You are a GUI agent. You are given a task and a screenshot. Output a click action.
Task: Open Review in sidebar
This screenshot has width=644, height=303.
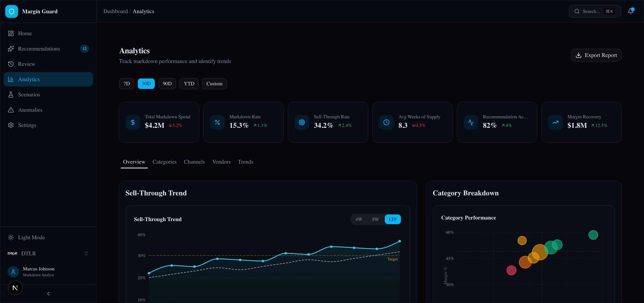[48, 64]
